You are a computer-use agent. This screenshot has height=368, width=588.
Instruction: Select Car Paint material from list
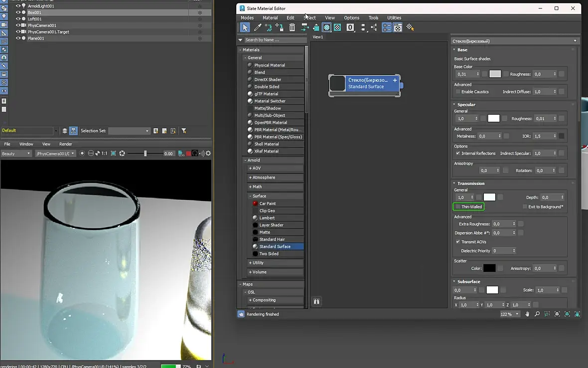(268, 203)
